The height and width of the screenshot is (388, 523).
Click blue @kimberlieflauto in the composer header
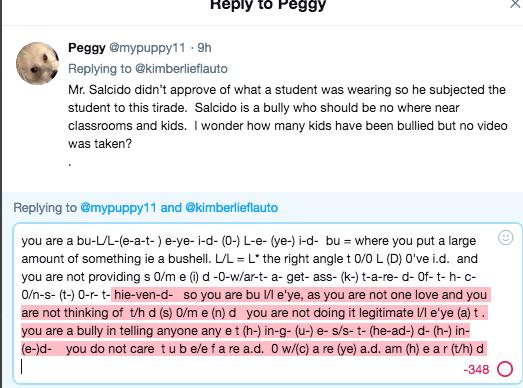pos(231,208)
